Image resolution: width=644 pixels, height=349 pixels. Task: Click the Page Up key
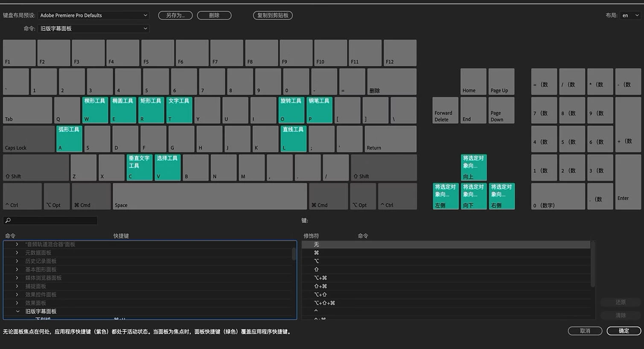click(501, 82)
